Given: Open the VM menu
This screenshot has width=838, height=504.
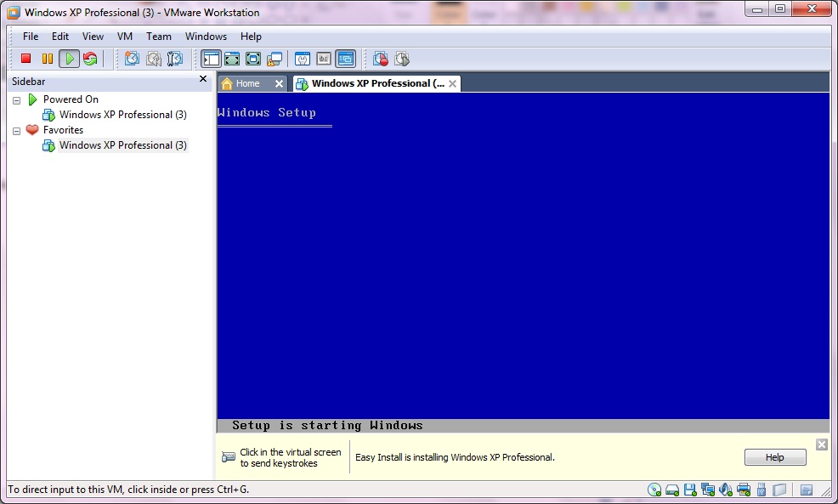Looking at the screenshot, I should (x=125, y=37).
